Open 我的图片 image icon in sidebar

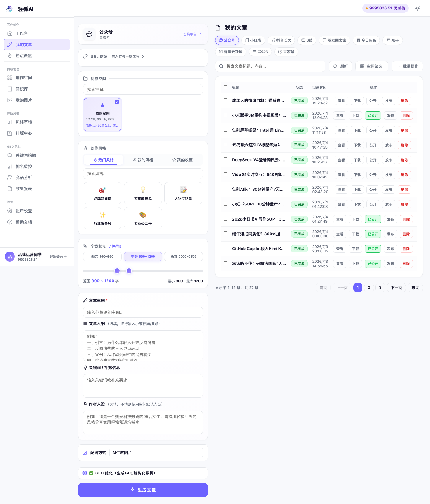coord(10,100)
